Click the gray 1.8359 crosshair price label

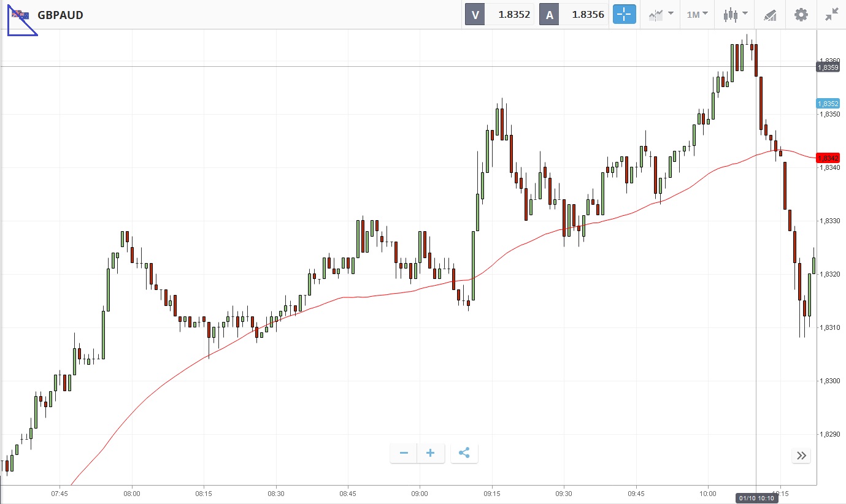(828, 67)
